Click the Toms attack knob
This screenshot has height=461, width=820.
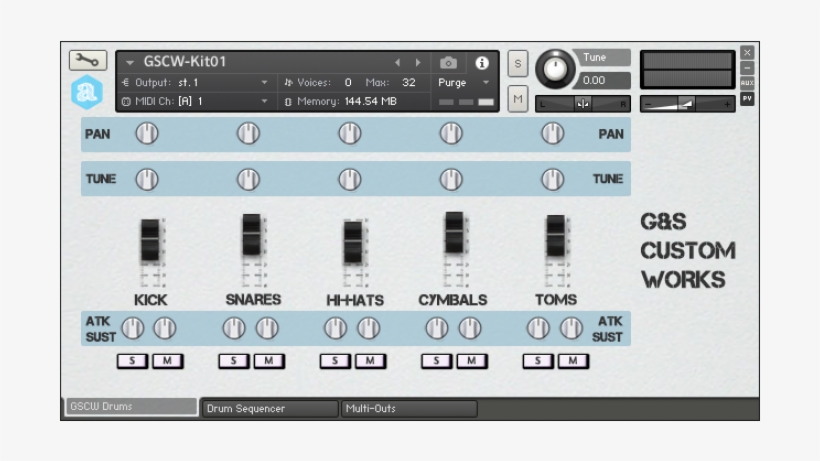click(x=539, y=328)
